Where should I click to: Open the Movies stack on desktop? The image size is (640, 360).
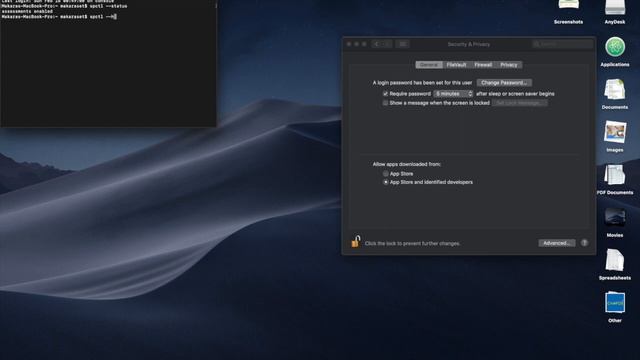(x=615, y=218)
